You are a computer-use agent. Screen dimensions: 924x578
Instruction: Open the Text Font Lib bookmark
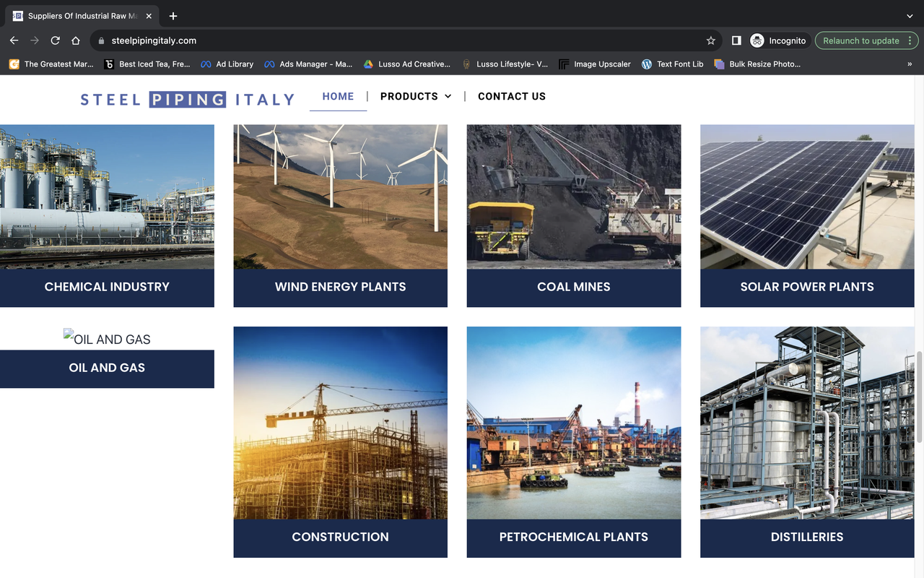pos(672,64)
